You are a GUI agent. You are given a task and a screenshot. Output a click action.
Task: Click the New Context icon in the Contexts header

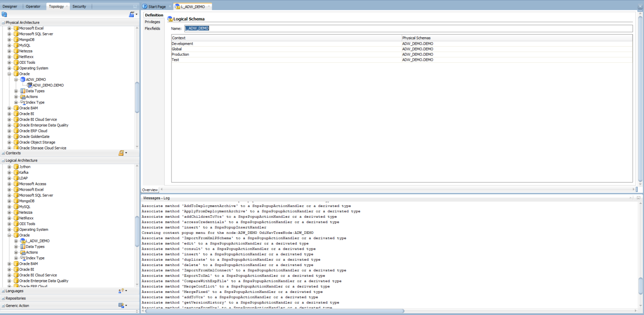[x=122, y=153]
